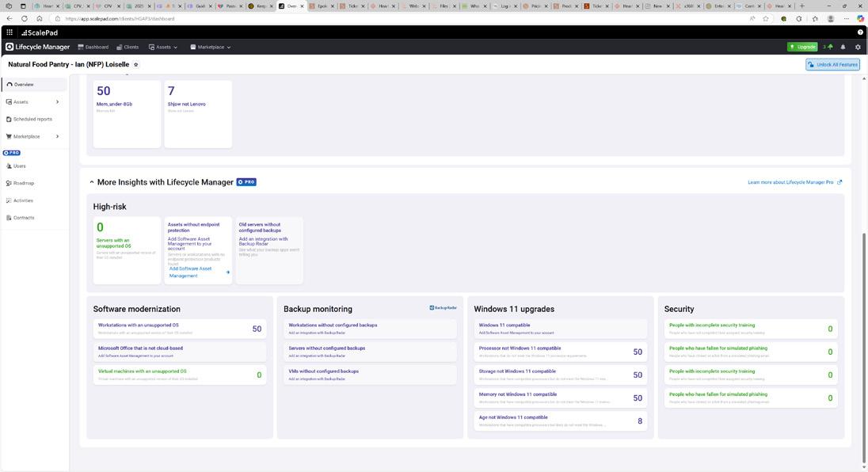Open Age not Windows 11 compatible row
Screen dimensions: 868x472
coord(560,421)
